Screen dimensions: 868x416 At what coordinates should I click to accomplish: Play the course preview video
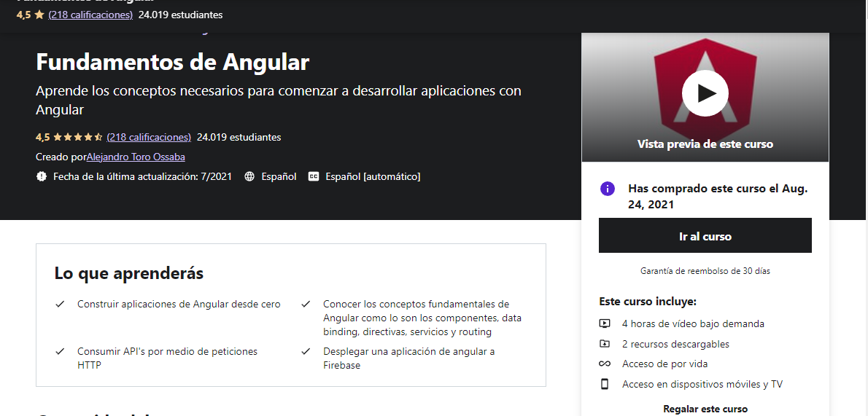click(x=705, y=93)
